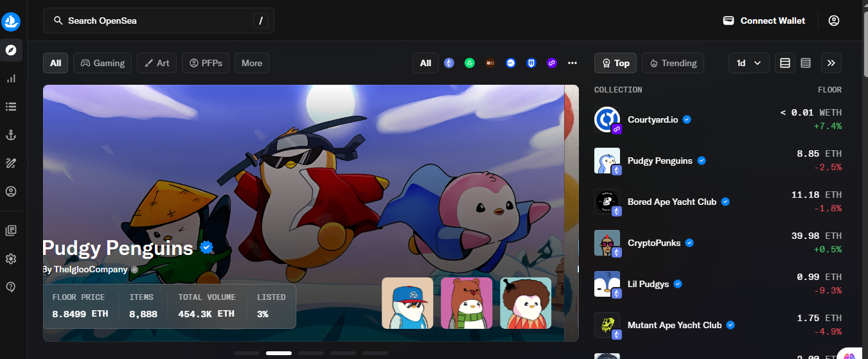This screenshot has width=868, height=359.
Task: Expand the More categories menu
Action: point(252,63)
